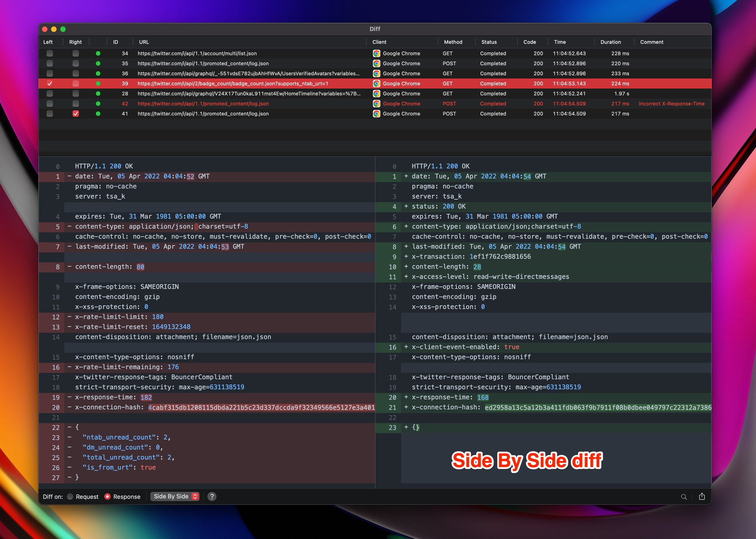The image size is (756, 539).
Task: Select the Request radio button
Action: point(70,497)
